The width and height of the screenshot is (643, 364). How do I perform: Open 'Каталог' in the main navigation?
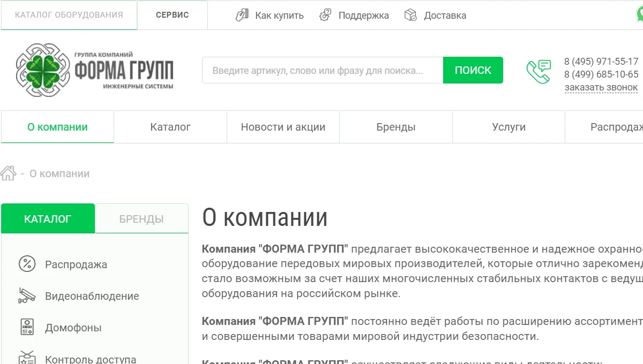point(170,127)
